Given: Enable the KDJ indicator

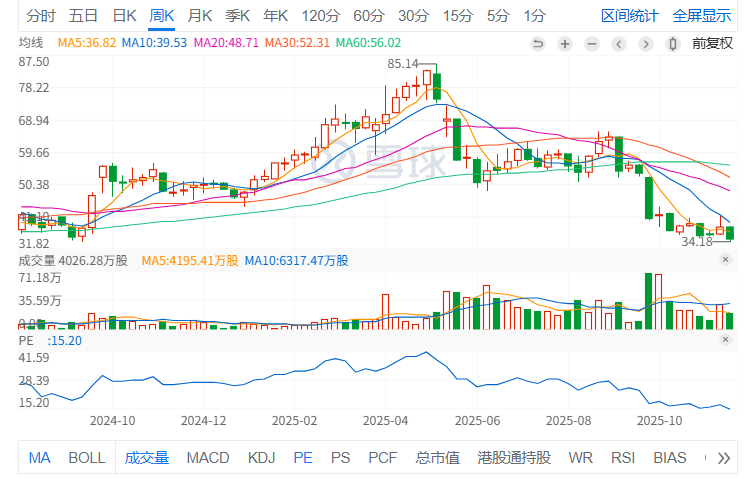Looking at the screenshot, I should [261, 458].
